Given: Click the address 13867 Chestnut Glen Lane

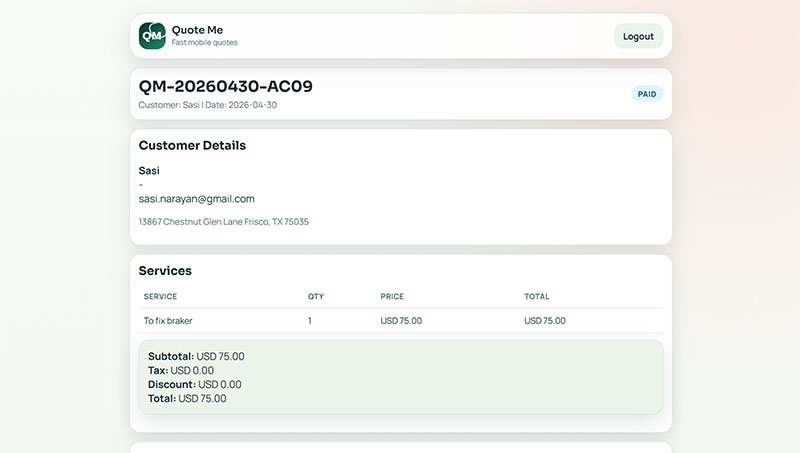Looking at the screenshot, I should [223, 221].
